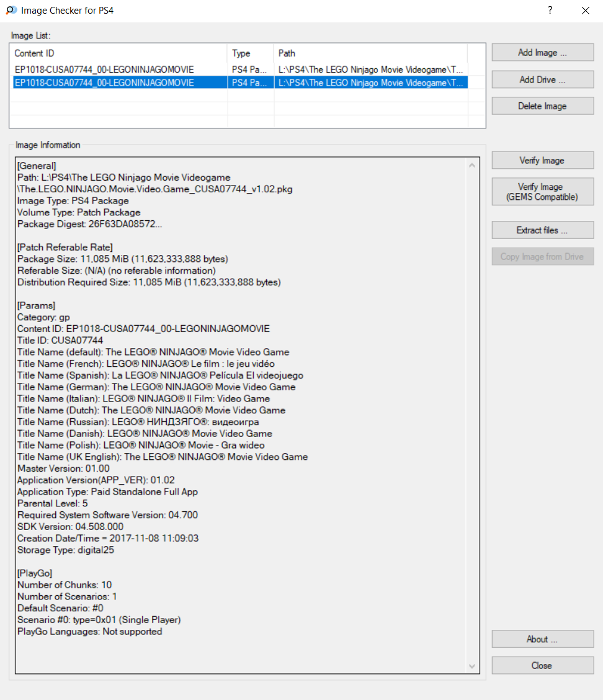Click the Master Version: 01.00 line
This screenshot has width=603, height=700.
pyautogui.click(x=63, y=468)
